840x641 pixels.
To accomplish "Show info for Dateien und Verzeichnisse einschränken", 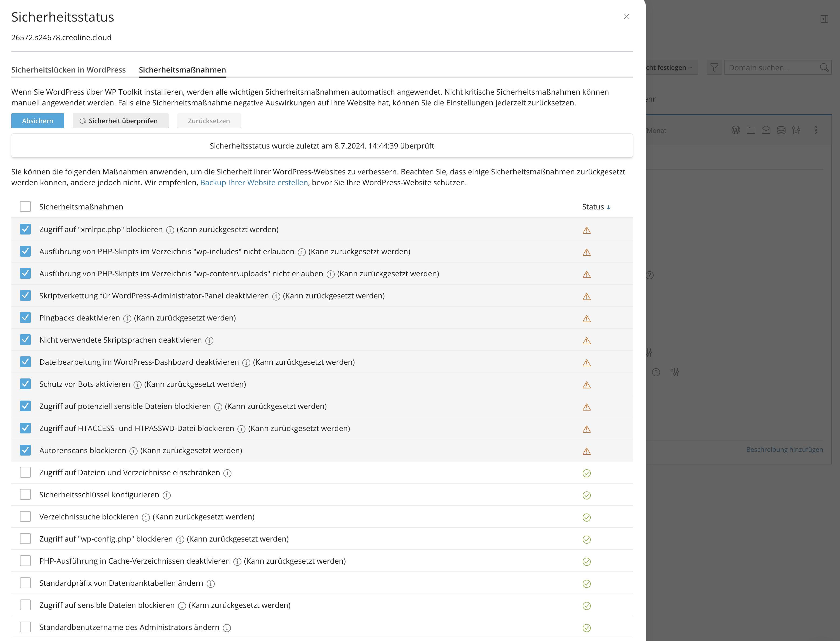I will pyautogui.click(x=227, y=474).
